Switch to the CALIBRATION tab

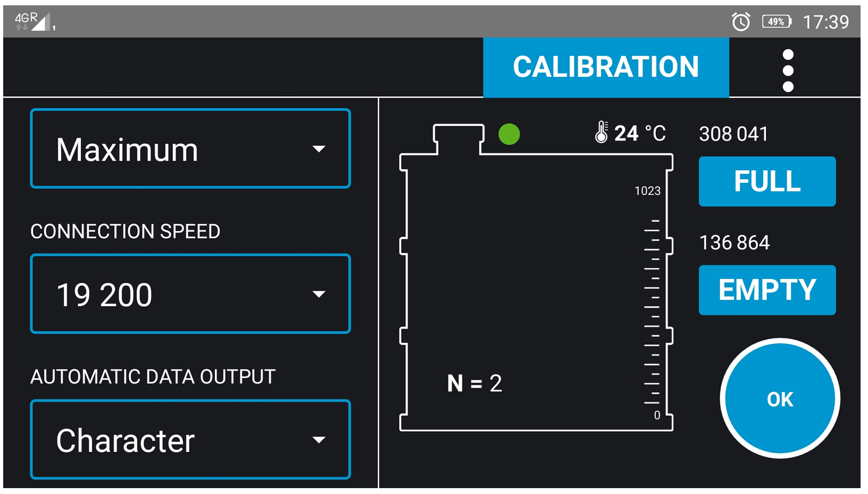click(x=605, y=68)
